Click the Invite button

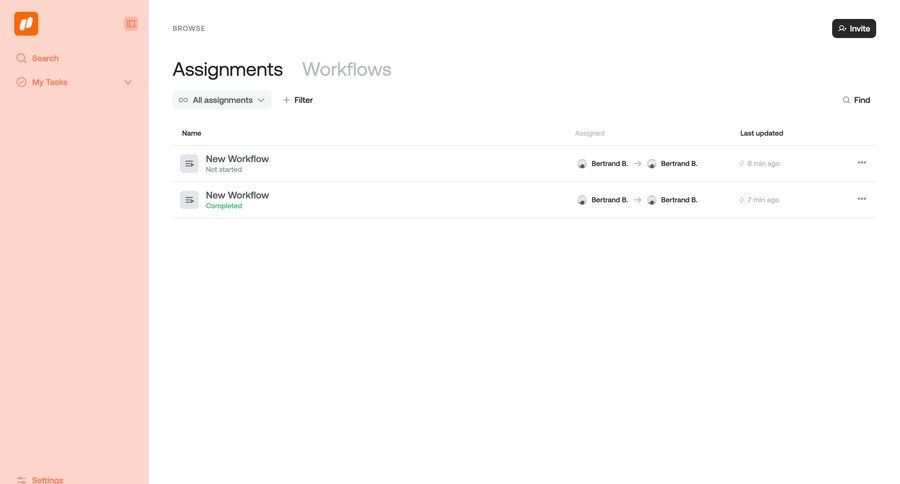coord(854,28)
